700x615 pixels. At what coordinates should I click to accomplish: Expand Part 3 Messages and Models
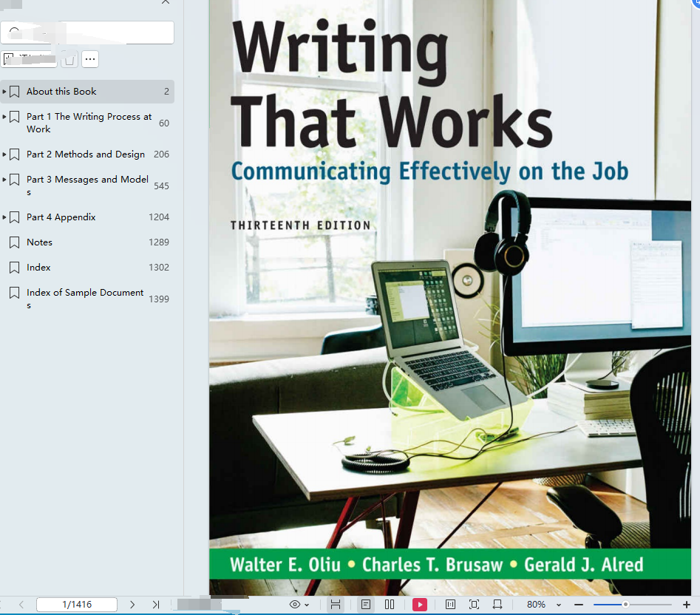coord(4,180)
